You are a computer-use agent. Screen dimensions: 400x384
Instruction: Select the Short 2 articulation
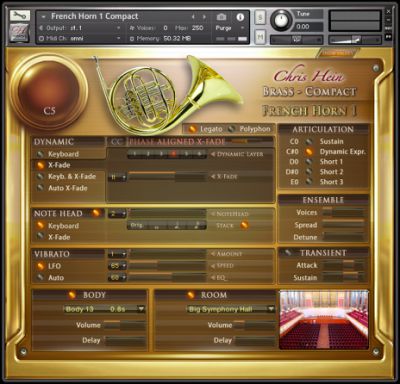(x=309, y=172)
